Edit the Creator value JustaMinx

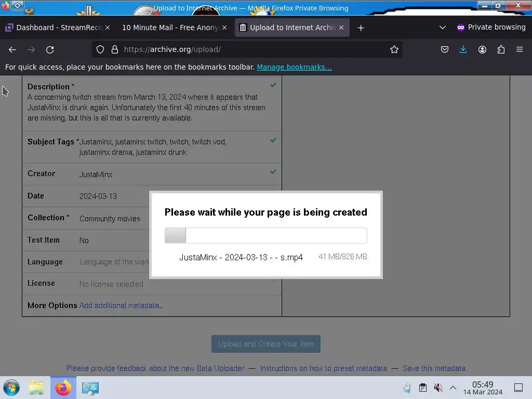96,175
